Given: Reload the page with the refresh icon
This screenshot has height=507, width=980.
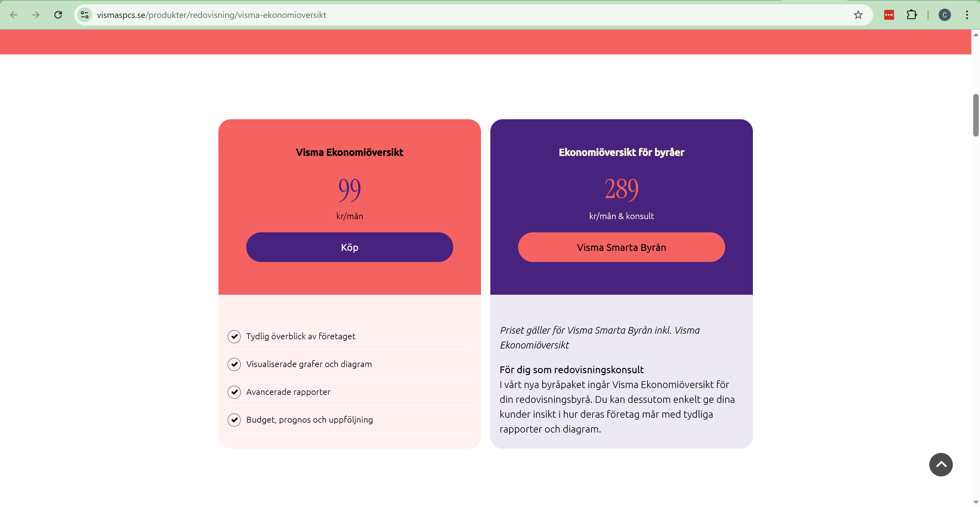Looking at the screenshot, I should click(x=58, y=15).
